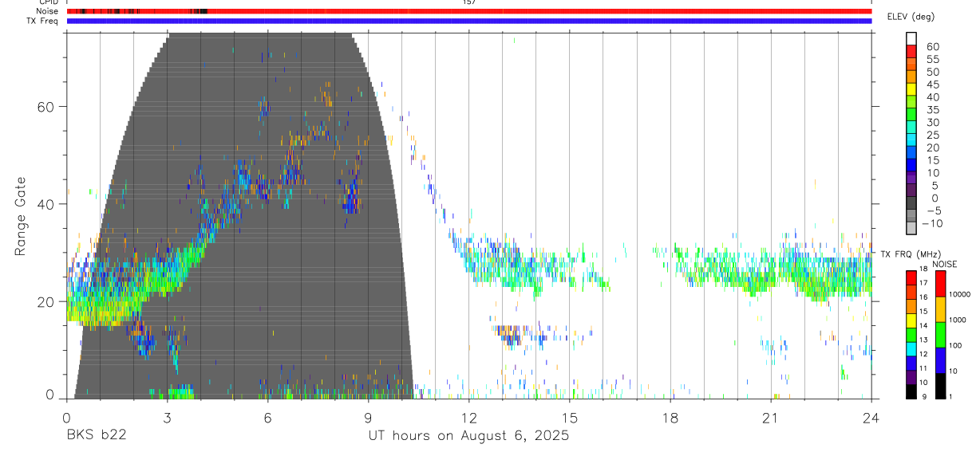Click the '35' label on the ELEV colorbar
Screen dimensions: 980x452
click(933, 109)
